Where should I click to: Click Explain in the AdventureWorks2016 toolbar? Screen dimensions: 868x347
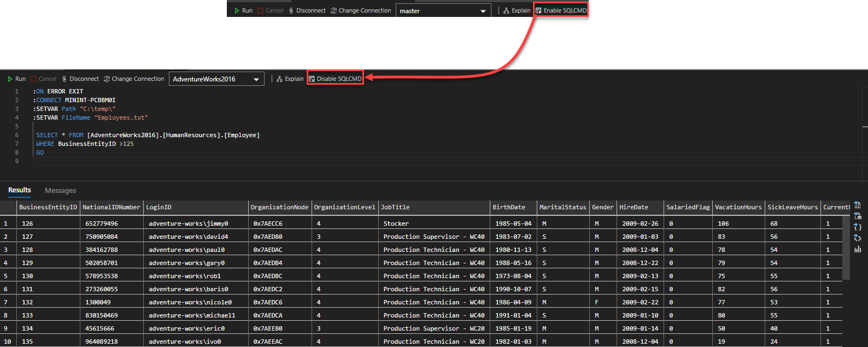pos(290,79)
